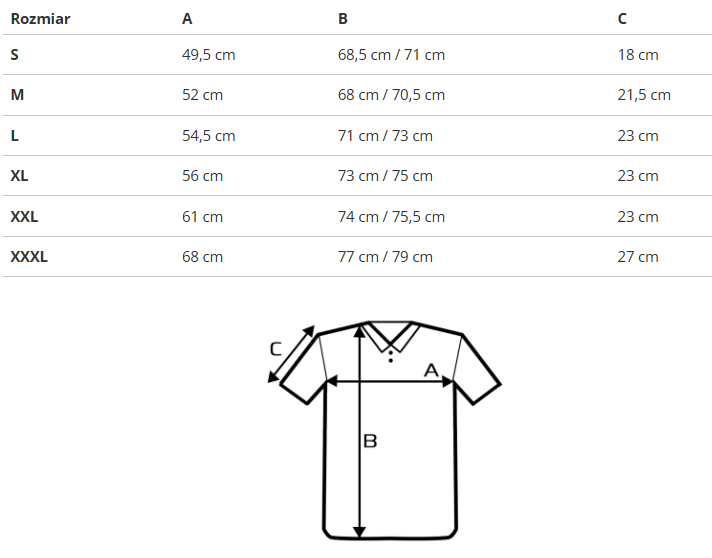
Task: Select the XL size row label
Action: pos(19,176)
